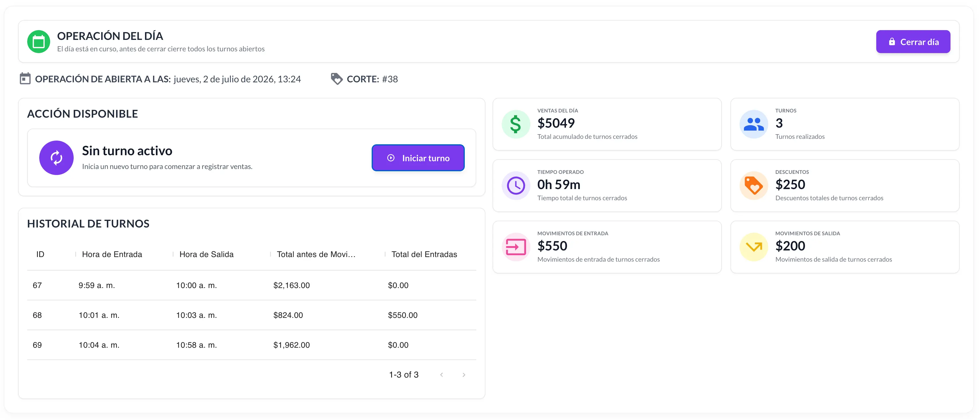The height and width of the screenshot is (420, 980).
Task: Click exit time 10:00 a. m.
Action: tap(196, 285)
